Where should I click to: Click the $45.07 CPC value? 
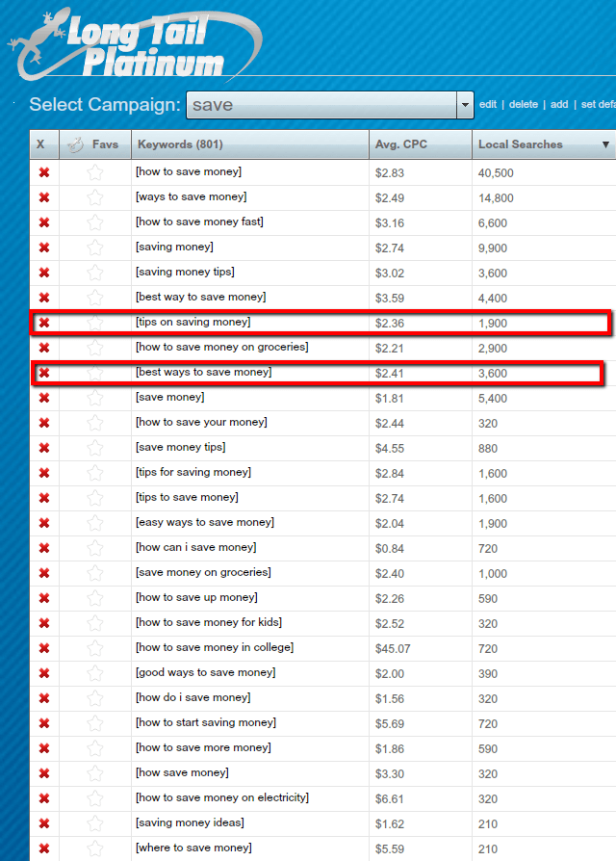pos(393,648)
